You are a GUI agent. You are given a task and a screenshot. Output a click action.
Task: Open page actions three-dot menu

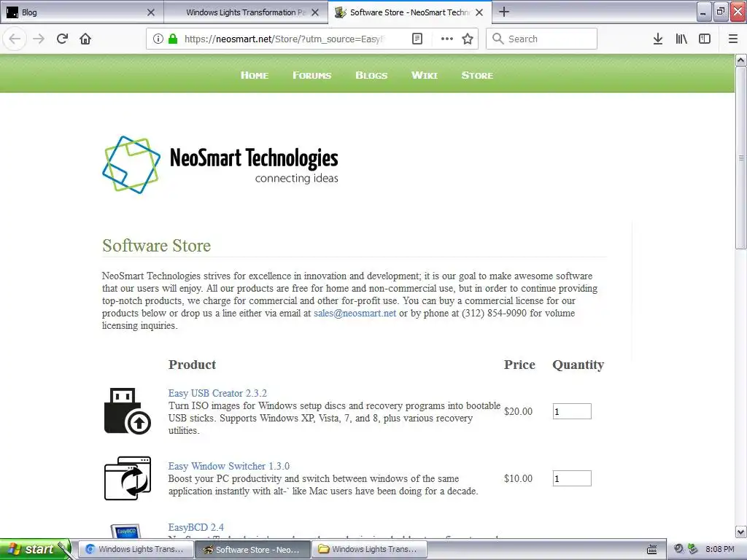pos(447,39)
